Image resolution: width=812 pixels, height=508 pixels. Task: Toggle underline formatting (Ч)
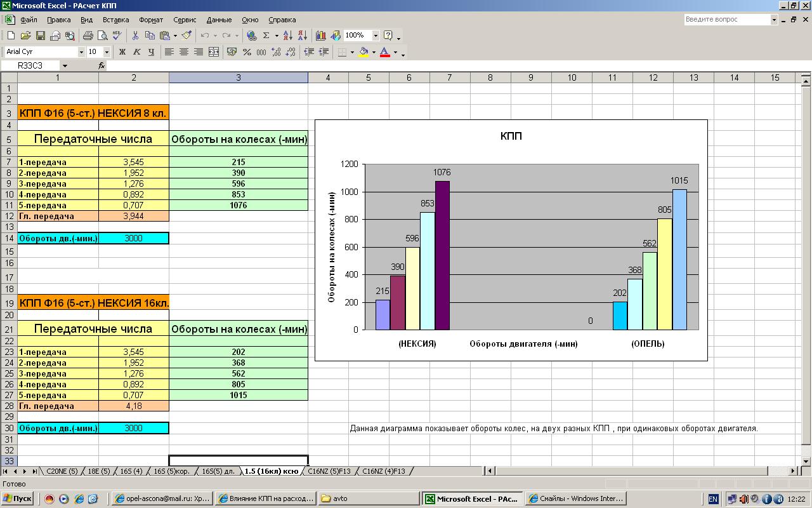click(x=151, y=52)
